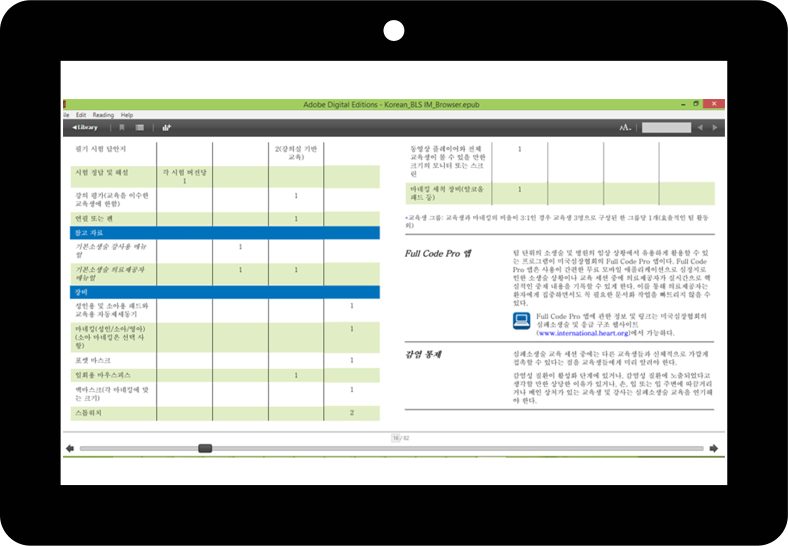The height and width of the screenshot is (546, 788).
Task: Open the Edit menu
Action: [81, 115]
